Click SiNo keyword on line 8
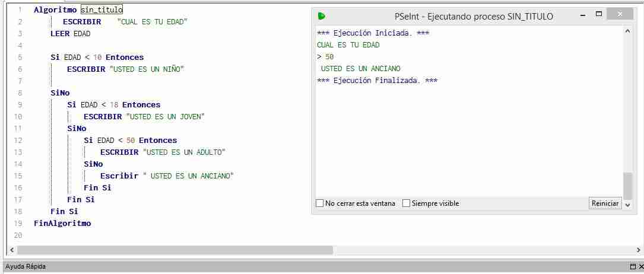This screenshot has height=274, width=644. (60, 93)
